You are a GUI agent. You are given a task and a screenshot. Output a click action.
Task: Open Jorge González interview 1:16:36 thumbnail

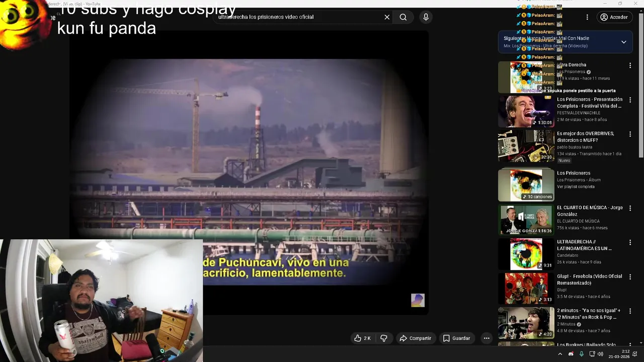(x=526, y=220)
